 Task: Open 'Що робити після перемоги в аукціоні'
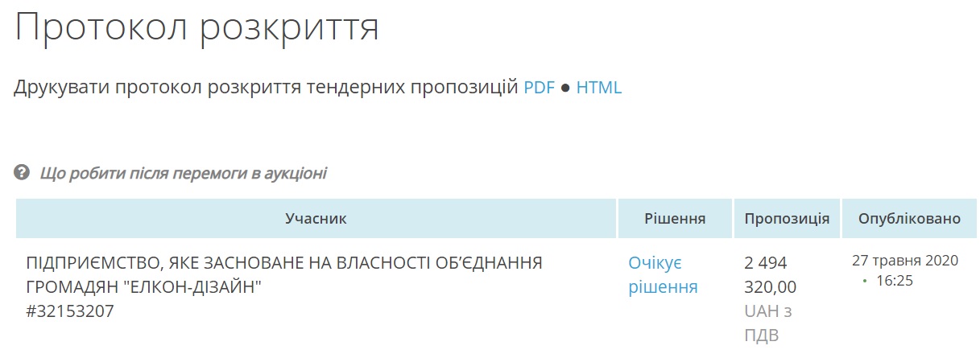tap(184, 173)
